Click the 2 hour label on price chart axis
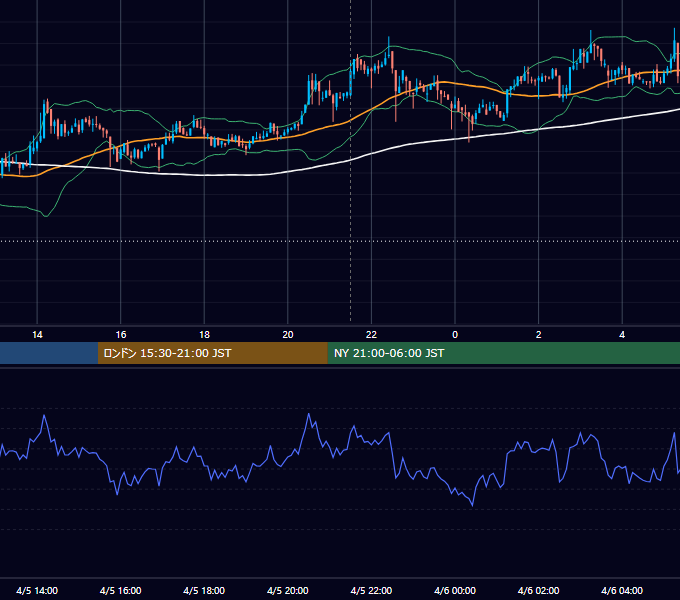This screenshot has width=680, height=600. tap(538, 335)
